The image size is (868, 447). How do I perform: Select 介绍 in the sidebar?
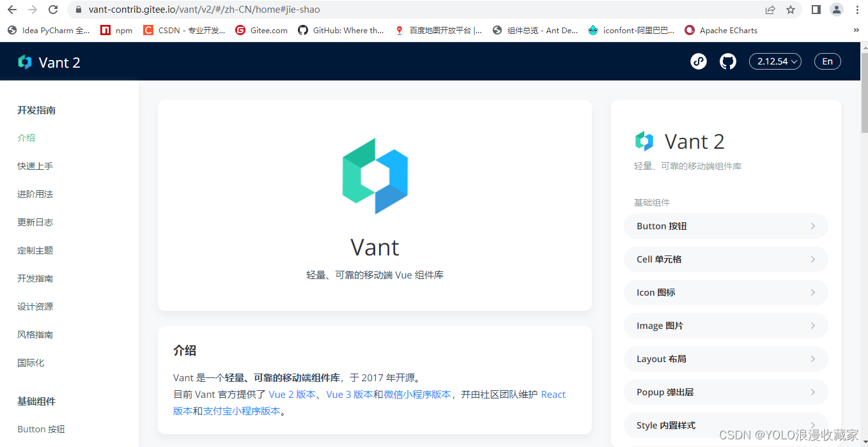click(26, 138)
